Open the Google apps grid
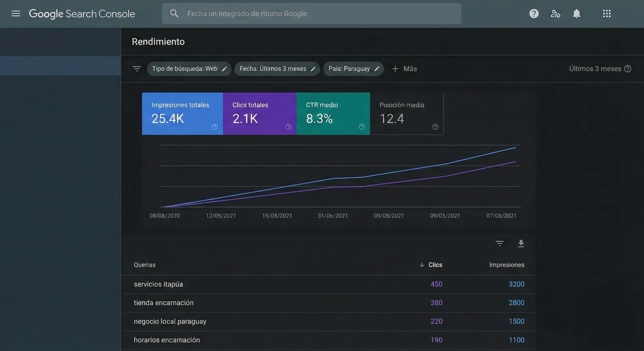This screenshot has width=644, height=351. click(x=606, y=13)
